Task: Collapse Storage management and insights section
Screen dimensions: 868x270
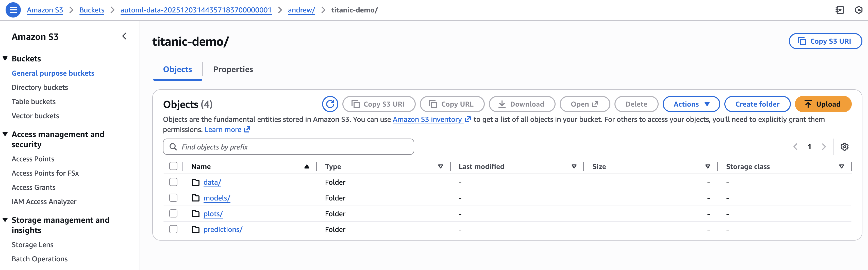Action: point(5,220)
